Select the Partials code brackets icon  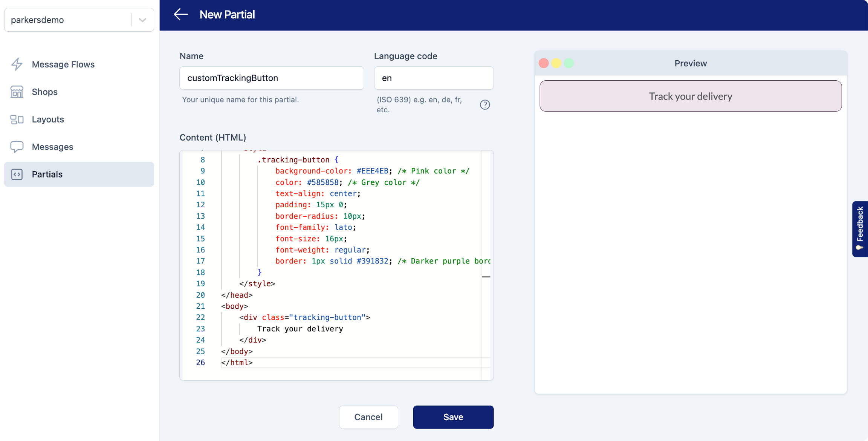click(x=17, y=174)
